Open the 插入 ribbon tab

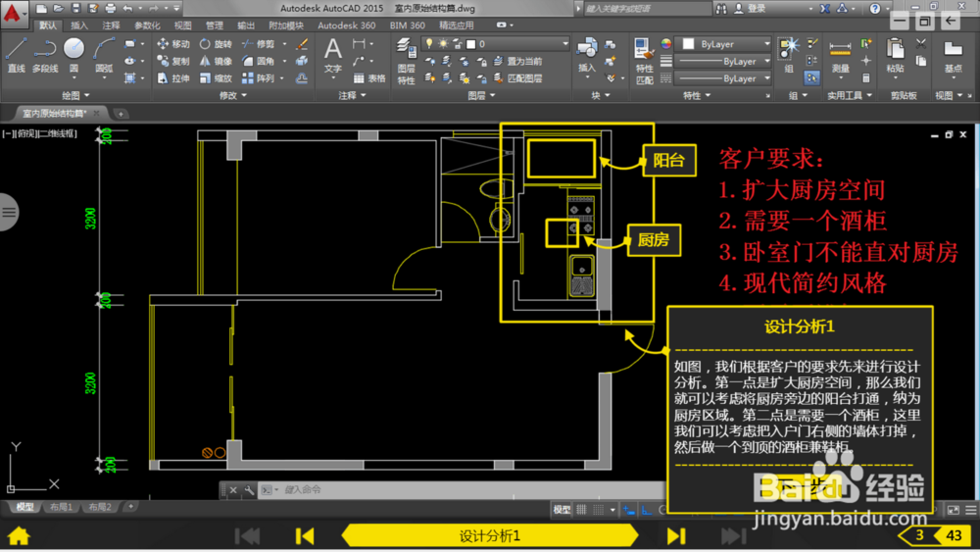pyautogui.click(x=79, y=25)
